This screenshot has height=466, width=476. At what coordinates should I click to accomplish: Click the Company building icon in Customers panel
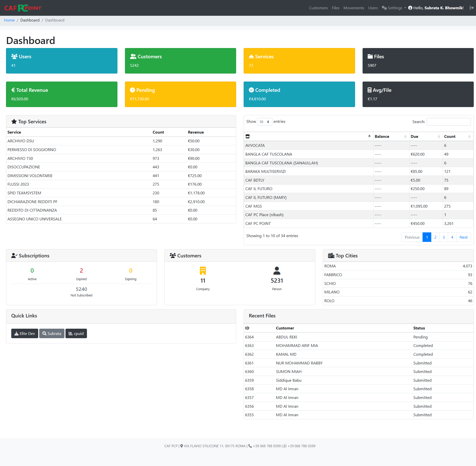pos(203,271)
